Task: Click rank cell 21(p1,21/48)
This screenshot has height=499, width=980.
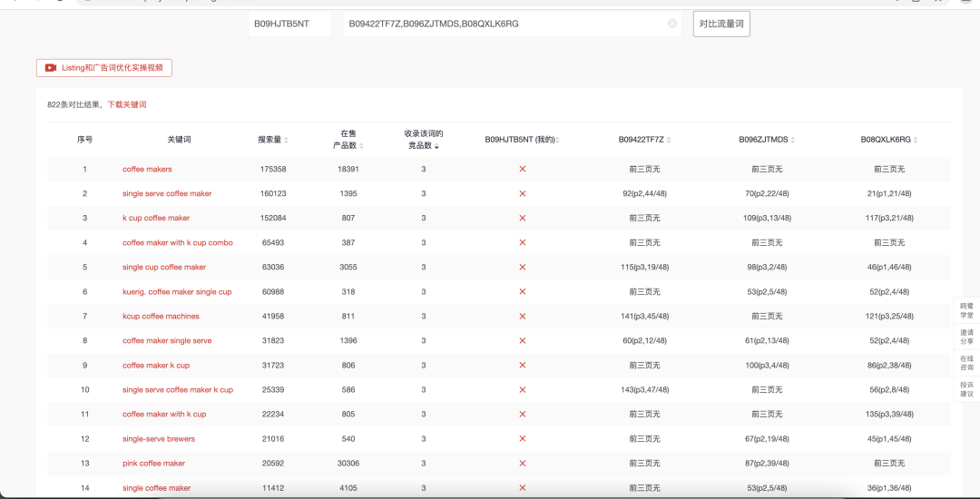Action: pyautogui.click(x=889, y=193)
